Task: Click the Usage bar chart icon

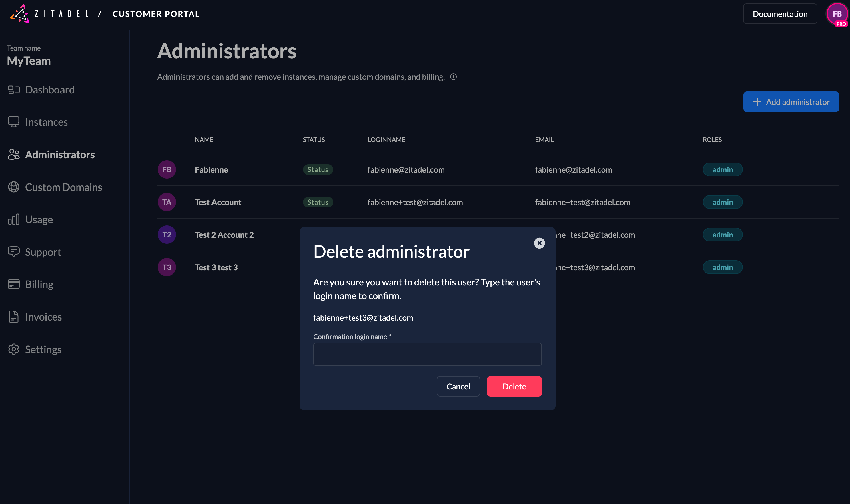Action: (x=14, y=219)
